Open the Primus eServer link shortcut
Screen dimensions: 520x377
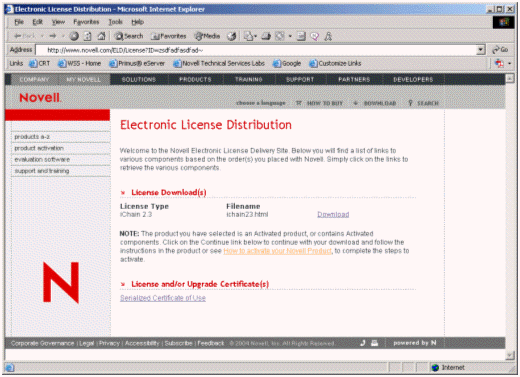[137, 63]
